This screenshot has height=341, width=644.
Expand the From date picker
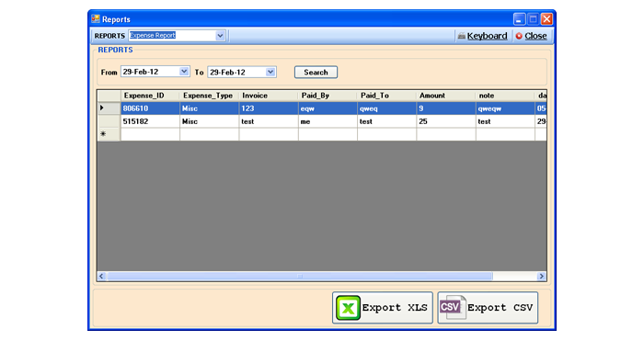coord(184,72)
